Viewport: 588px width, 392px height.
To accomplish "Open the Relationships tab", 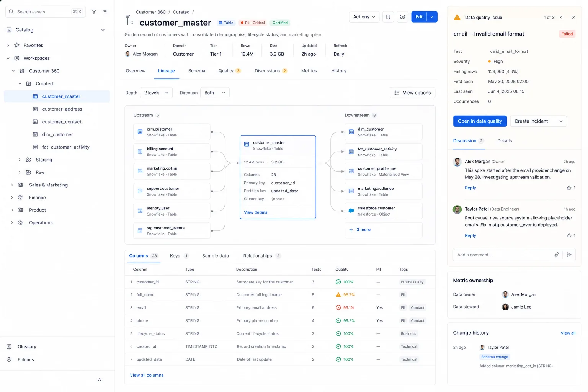I will click(x=262, y=256).
